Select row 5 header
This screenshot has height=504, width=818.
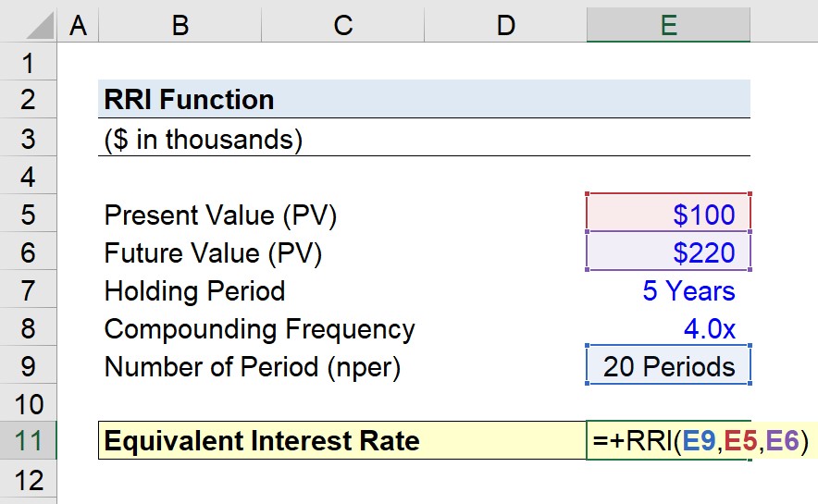point(28,215)
